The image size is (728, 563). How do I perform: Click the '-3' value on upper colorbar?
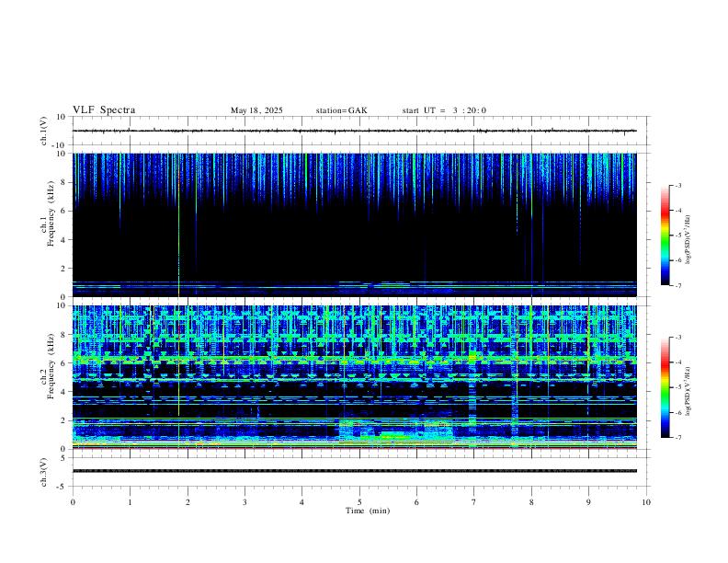[678, 185]
